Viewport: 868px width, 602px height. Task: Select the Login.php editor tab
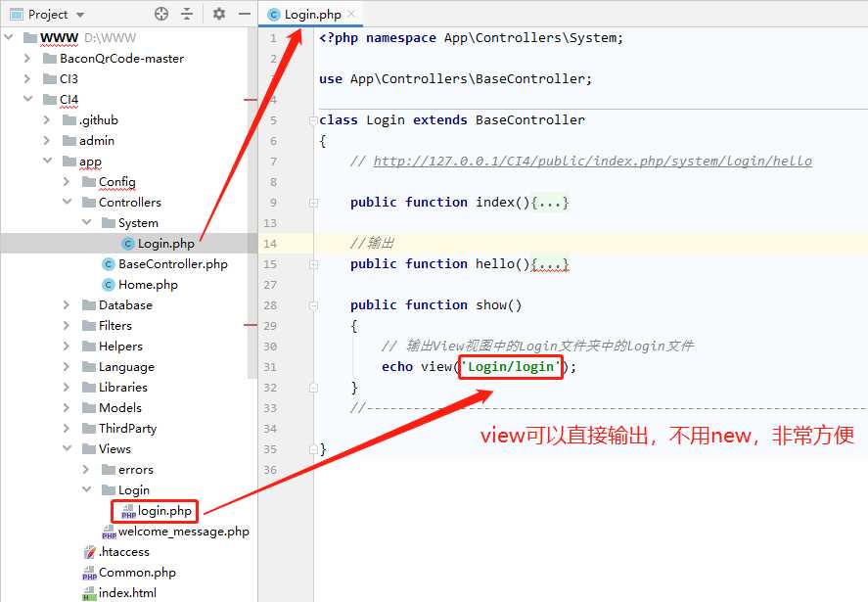click(310, 14)
